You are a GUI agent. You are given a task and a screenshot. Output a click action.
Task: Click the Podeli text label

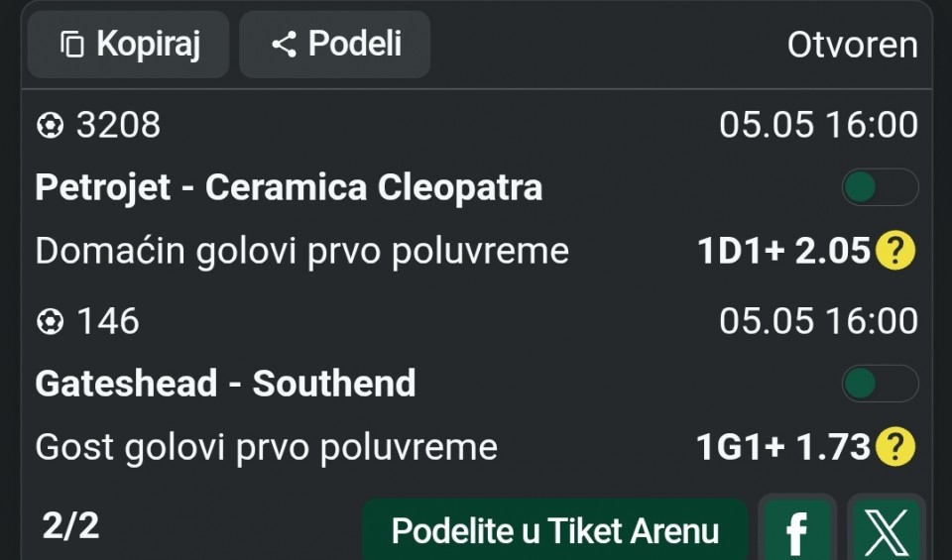click(355, 43)
